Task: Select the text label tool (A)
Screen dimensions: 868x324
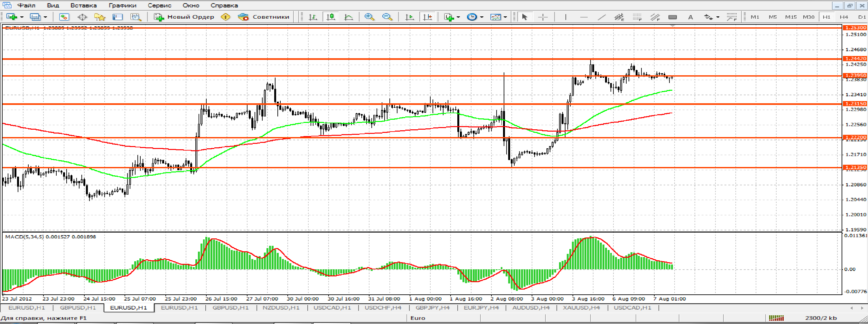Action: [x=690, y=17]
